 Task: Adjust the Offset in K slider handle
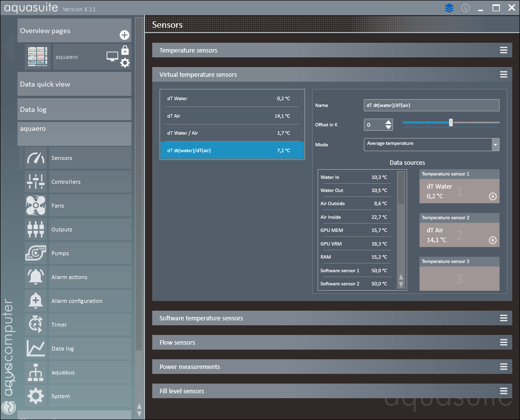[x=451, y=122]
